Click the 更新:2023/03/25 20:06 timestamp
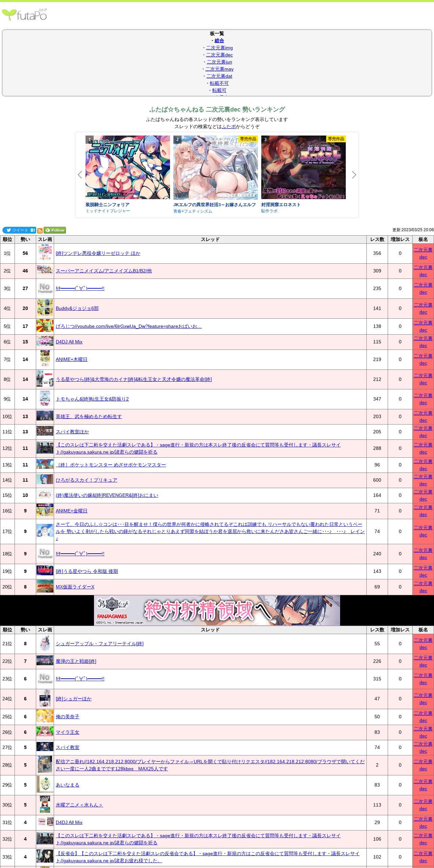 tap(413, 230)
